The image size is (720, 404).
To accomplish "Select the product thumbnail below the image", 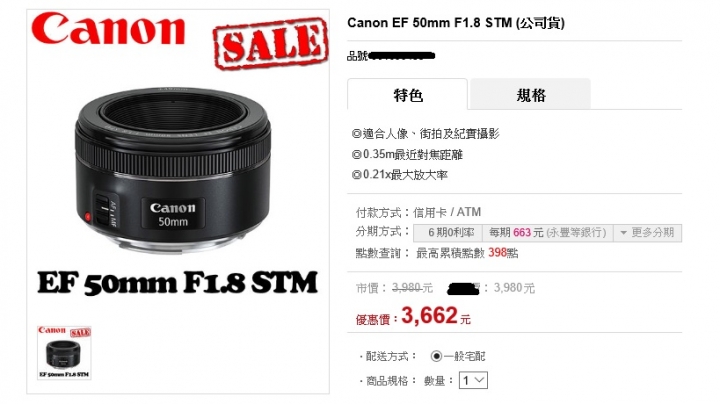I will pyautogui.click(x=64, y=353).
